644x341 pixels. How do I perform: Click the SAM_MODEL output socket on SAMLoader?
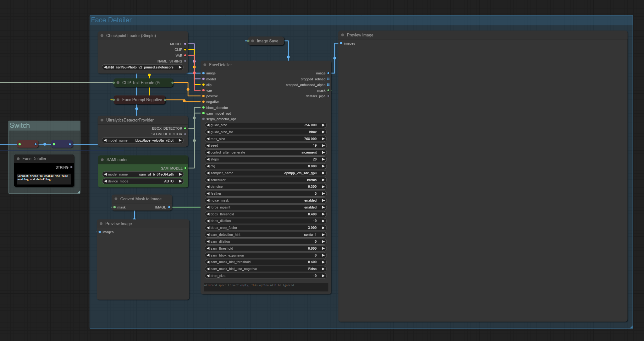click(185, 168)
